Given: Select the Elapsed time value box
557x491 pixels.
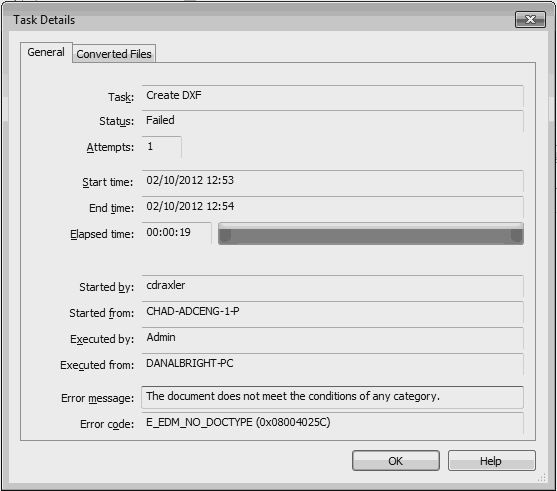Looking at the screenshot, I should [177, 233].
